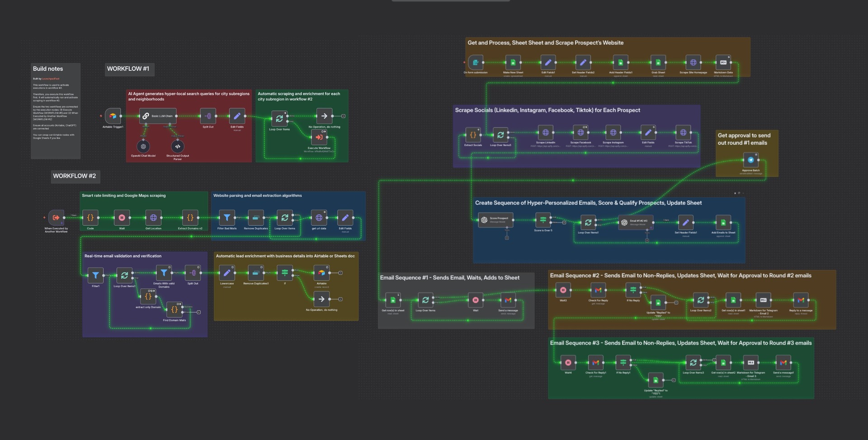Click the Split Out node
Viewport: 868px width, 440px height.
(x=208, y=116)
